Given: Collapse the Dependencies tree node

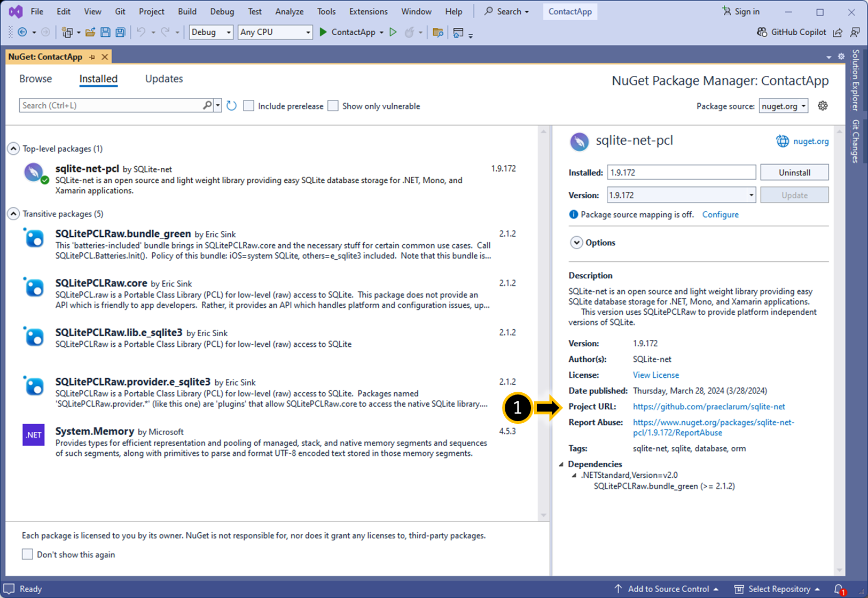Looking at the screenshot, I should (x=561, y=464).
